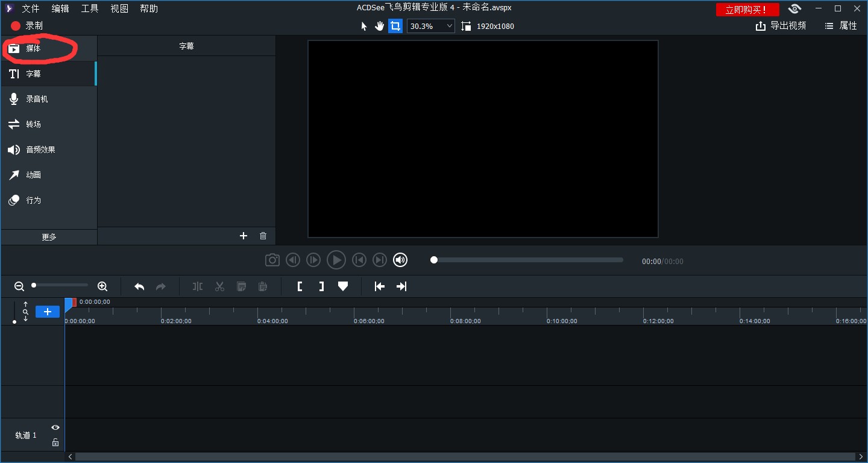Click the playback progress slider
This screenshot has height=463, width=868.
527,260
